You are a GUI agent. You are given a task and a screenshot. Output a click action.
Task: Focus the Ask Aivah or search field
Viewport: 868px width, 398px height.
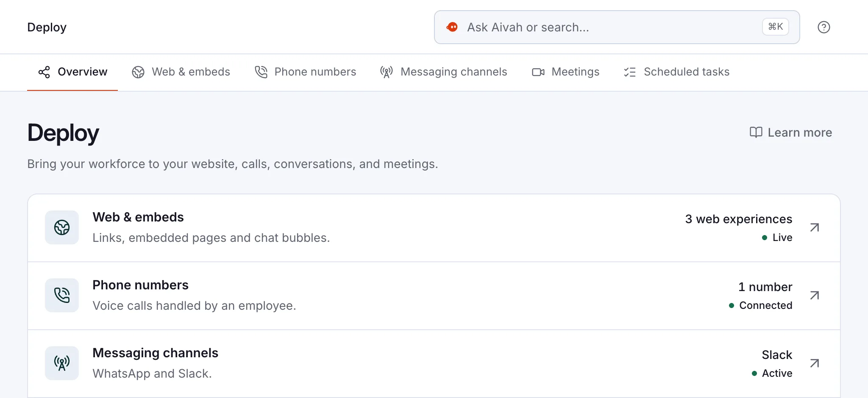point(617,27)
